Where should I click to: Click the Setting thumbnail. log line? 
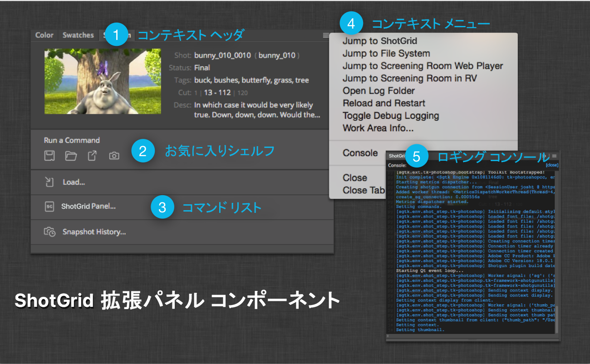point(420,330)
